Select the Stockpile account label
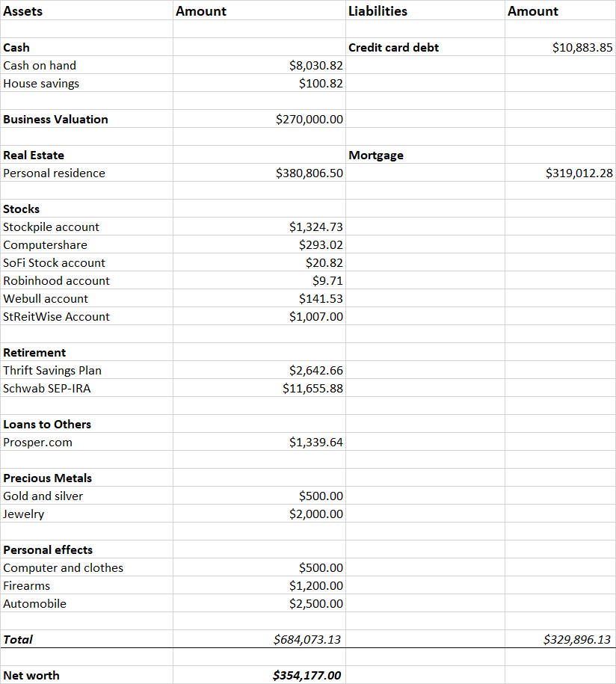 (x=51, y=227)
